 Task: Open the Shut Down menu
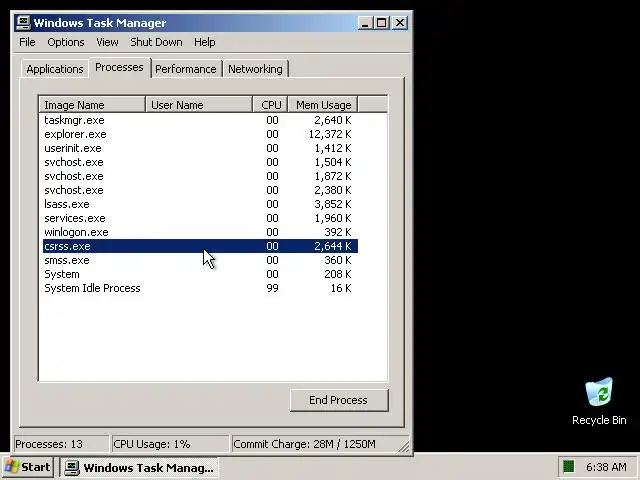pos(156,42)
